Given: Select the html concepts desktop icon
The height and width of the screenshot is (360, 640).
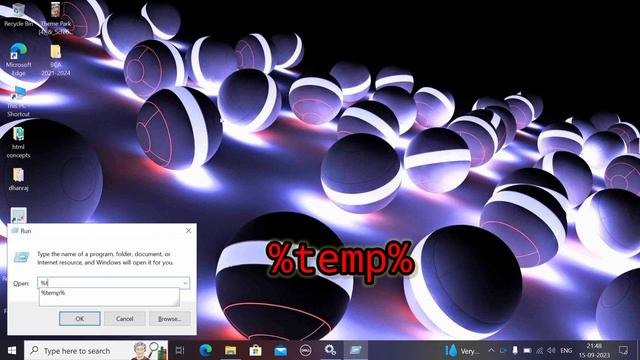Looking at the screenshot, I should [18, 142].
